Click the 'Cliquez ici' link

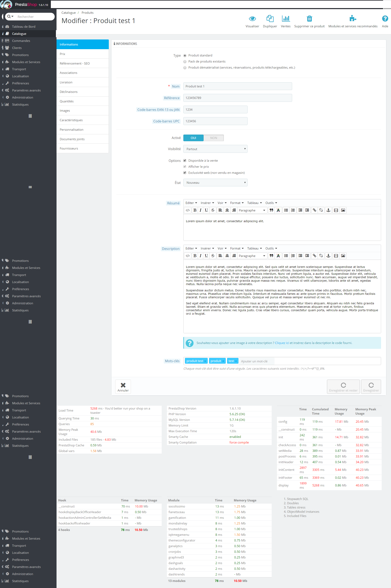282,343
